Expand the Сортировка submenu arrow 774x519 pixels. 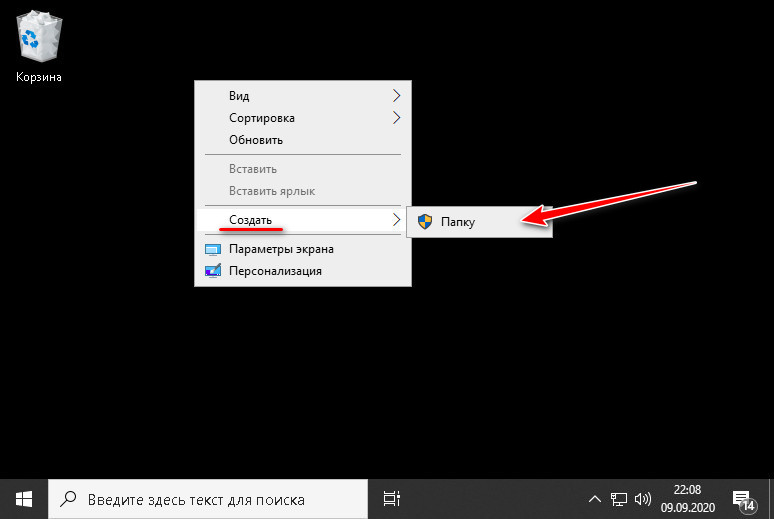[396, 118]
